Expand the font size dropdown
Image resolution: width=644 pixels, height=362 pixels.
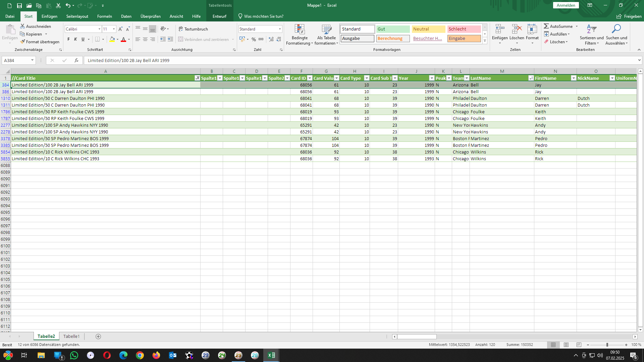click(114, 29)
